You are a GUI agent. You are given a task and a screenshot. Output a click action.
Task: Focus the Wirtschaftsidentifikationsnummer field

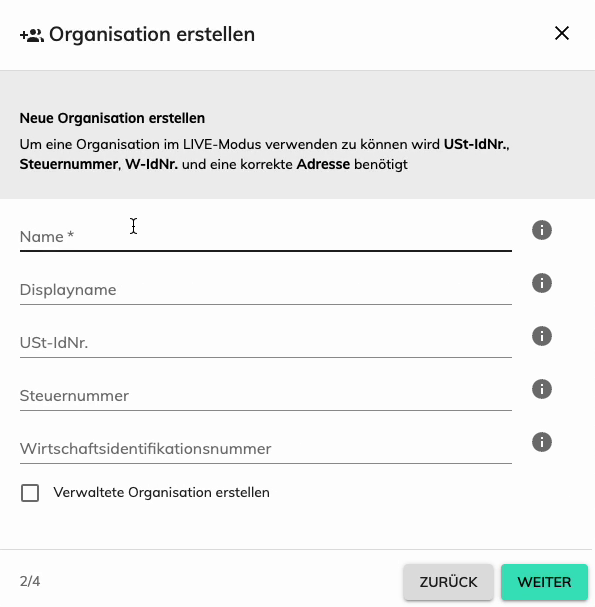coord(266,449)
